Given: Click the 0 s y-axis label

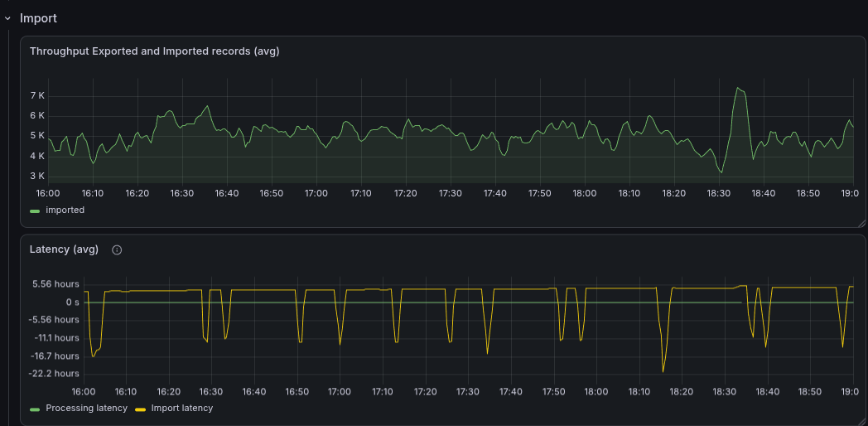Looking at the screenshot, I should click(x=73, y=302).
